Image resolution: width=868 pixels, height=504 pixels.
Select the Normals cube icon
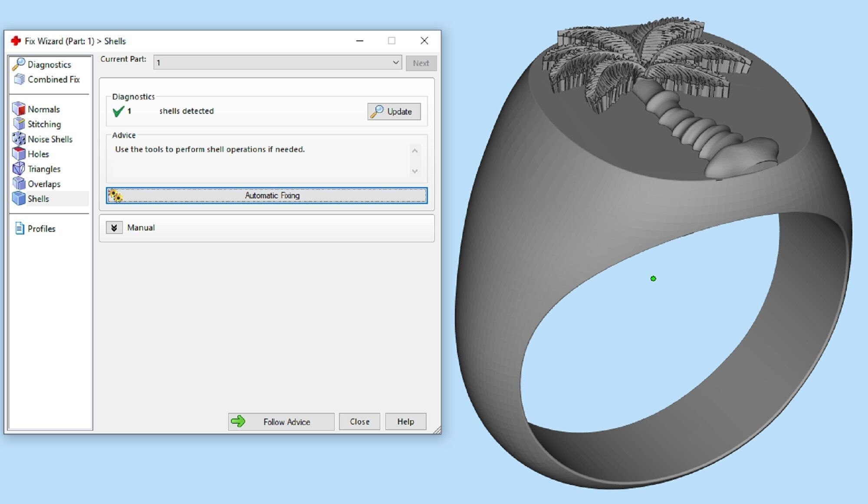click(x=19, y=109)
